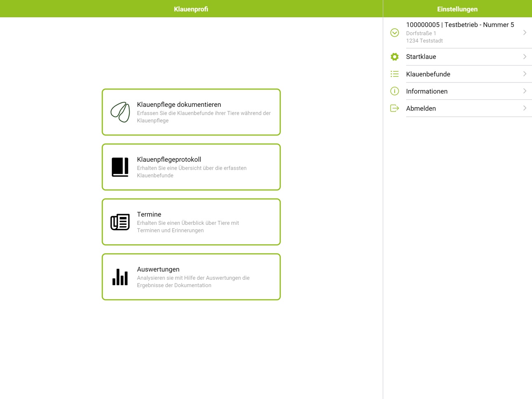Screen dimensions: 532x399
Task: Open the Startklaue settings entry
Action: pos(457,57)
